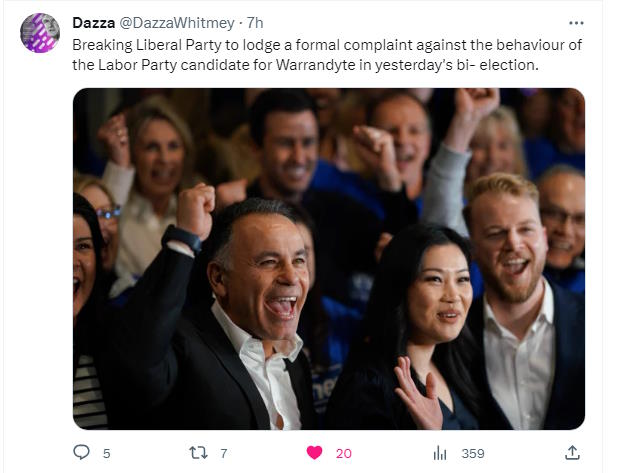View analytics bar chart icon

(x=440, y=453)
